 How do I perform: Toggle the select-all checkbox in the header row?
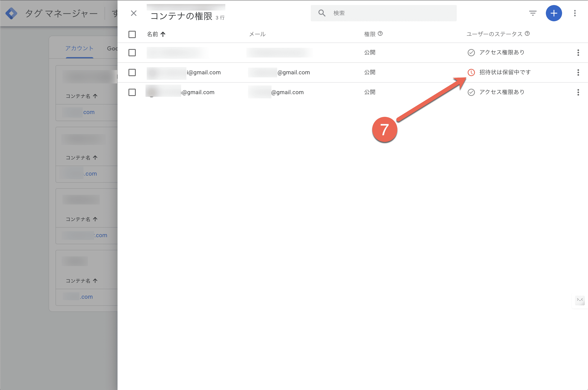point(132,35)
